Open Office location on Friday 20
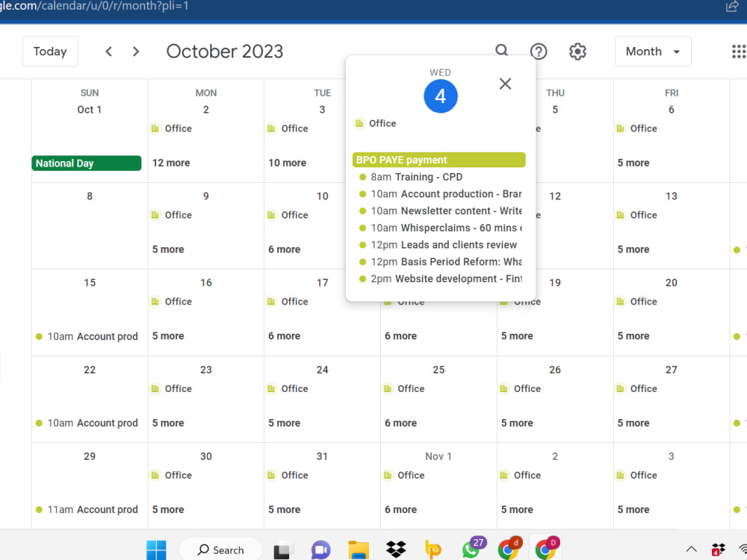The height and width of the screenshot is (560, 747). pos(636,302)
